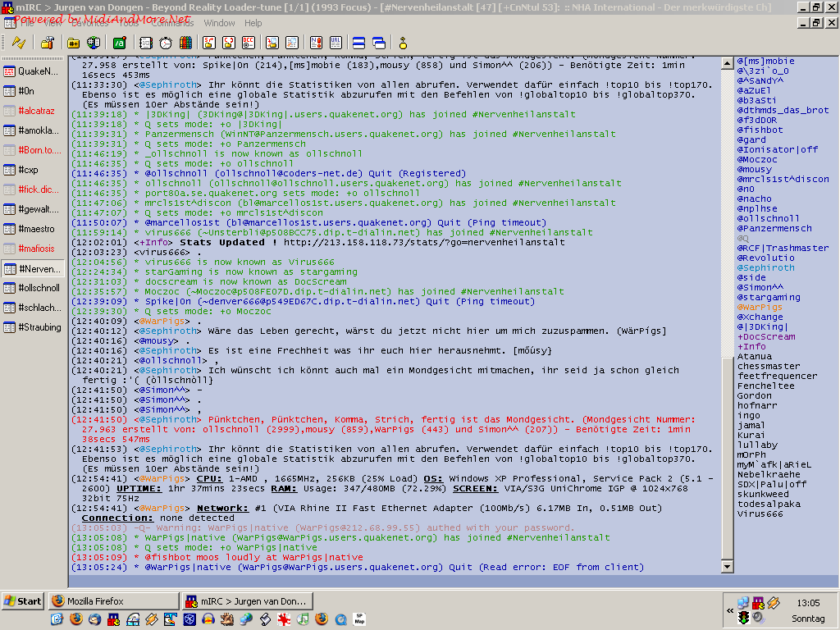Click the Cascade Windows toolbar icon
The width and height of the screenshot is (840, 630).
click(x=379, y=43)
